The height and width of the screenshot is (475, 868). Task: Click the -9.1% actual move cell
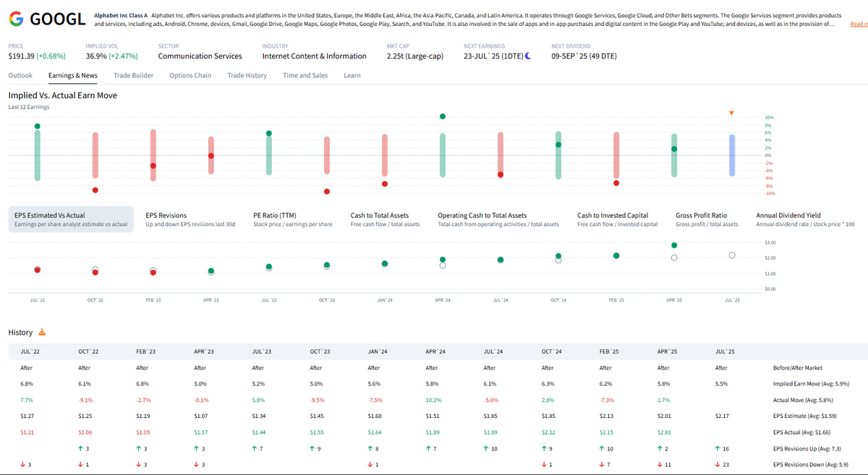pyautogui.click(x=86, y=399)
